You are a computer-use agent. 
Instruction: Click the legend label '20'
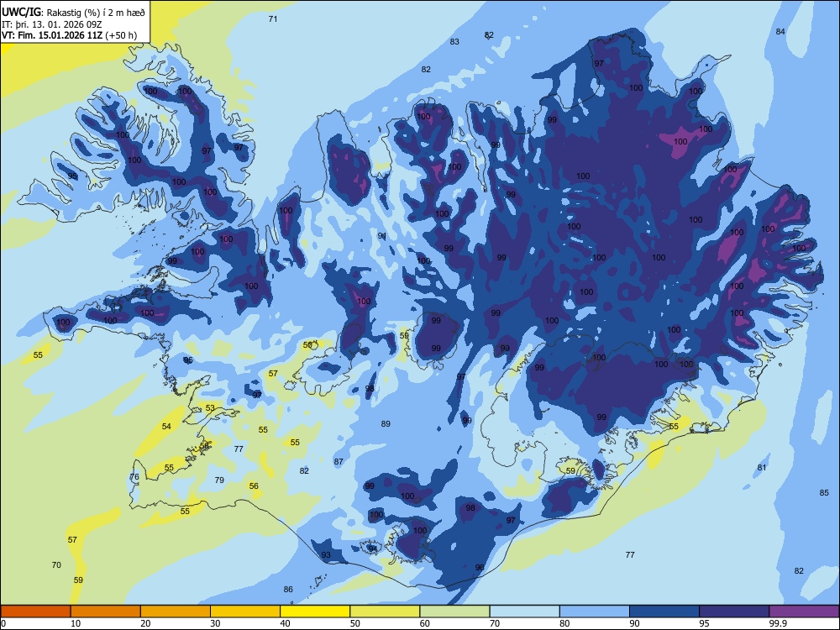click(x=145, y=623)
